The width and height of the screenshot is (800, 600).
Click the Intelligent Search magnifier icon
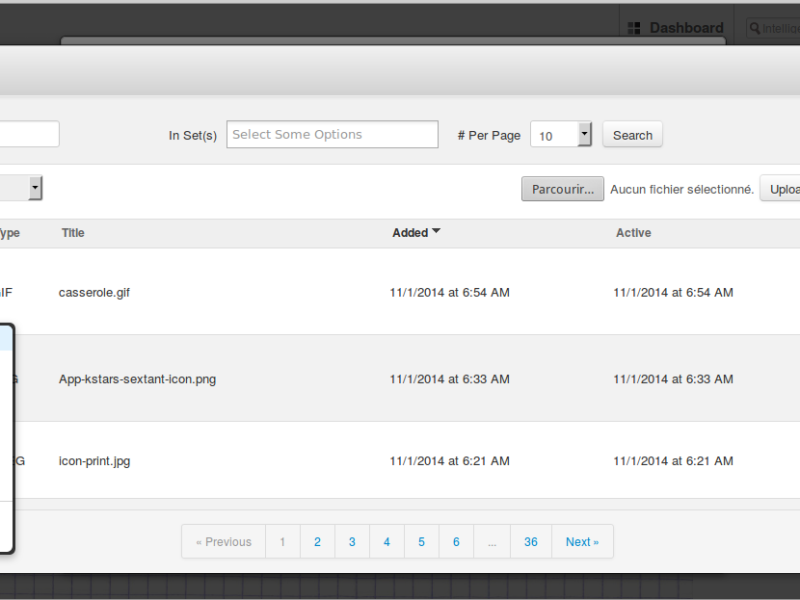(755, 28)
